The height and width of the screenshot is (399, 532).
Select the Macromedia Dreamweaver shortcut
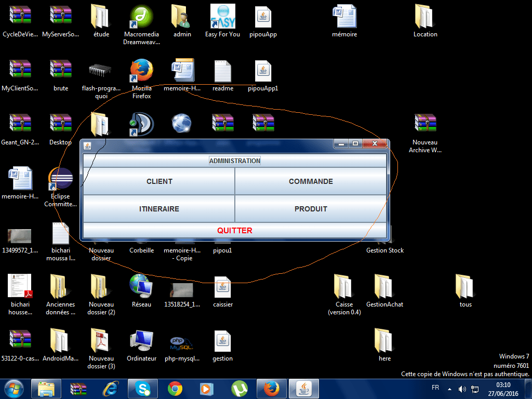click(x=141, y=16)
